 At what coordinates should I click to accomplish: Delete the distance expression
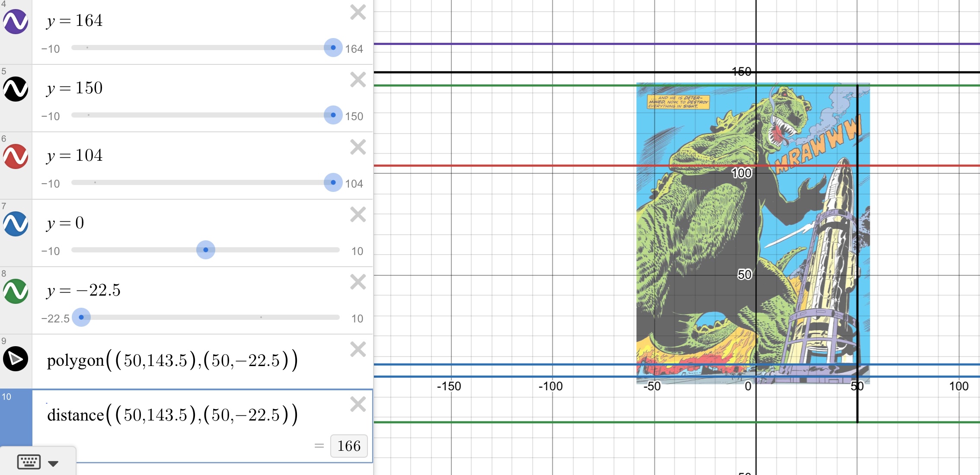(x=358, y=404)
